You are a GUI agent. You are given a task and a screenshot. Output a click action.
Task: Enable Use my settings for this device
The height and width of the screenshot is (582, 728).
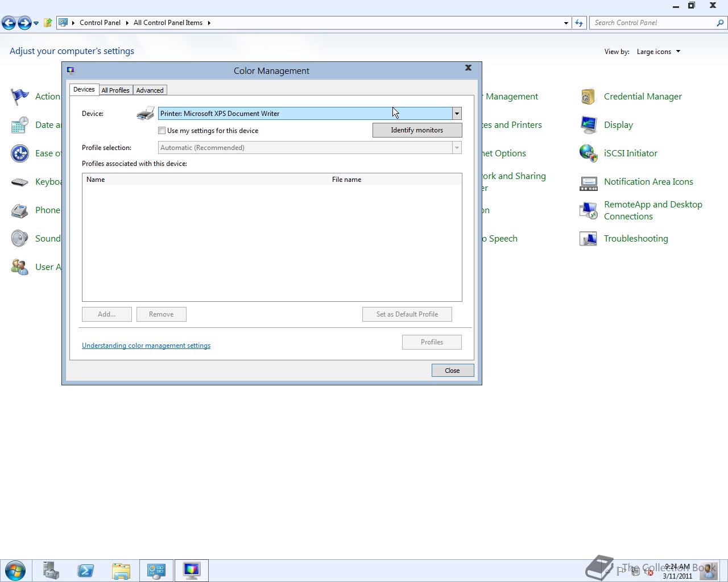coord(162,131)
